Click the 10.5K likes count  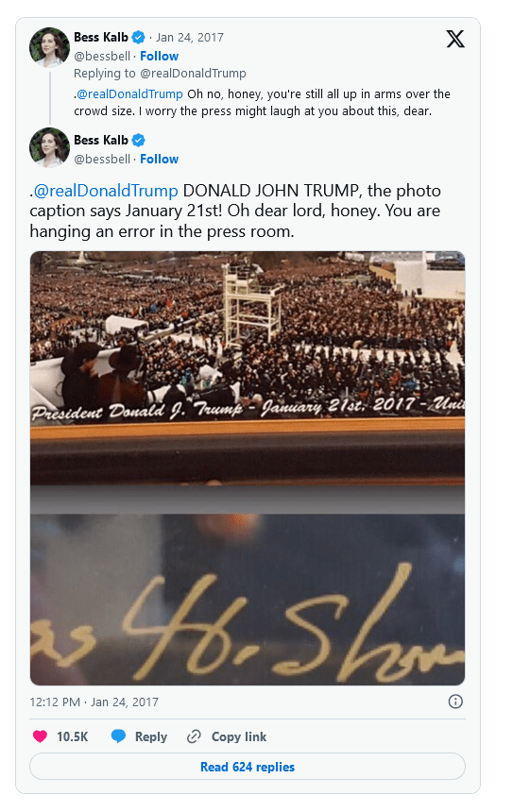click(x=73, y=736)
